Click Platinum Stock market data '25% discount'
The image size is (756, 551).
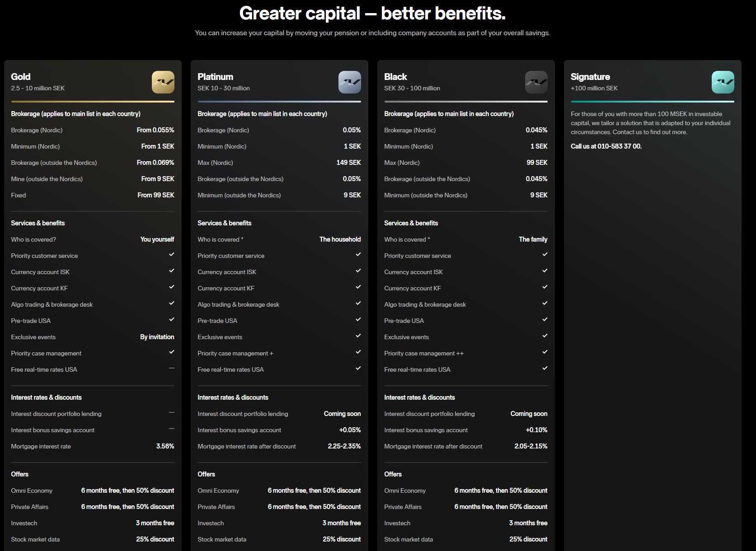pos(342,539)
